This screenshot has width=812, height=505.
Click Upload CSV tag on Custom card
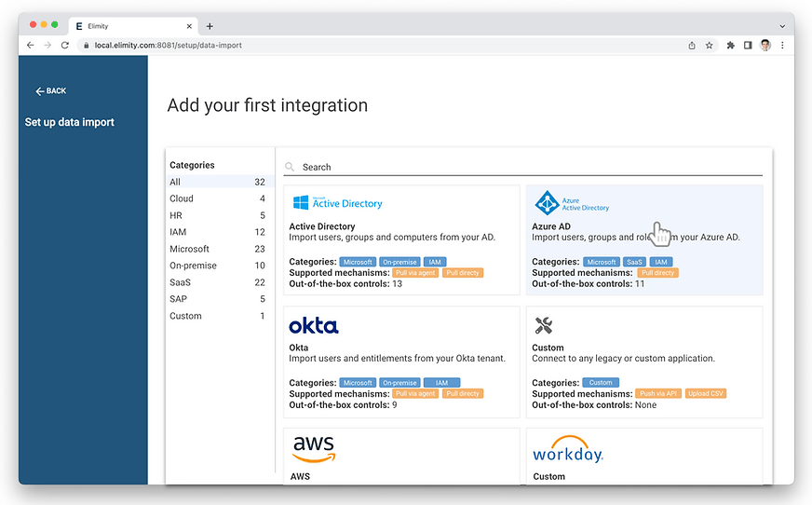coord(706,393)
